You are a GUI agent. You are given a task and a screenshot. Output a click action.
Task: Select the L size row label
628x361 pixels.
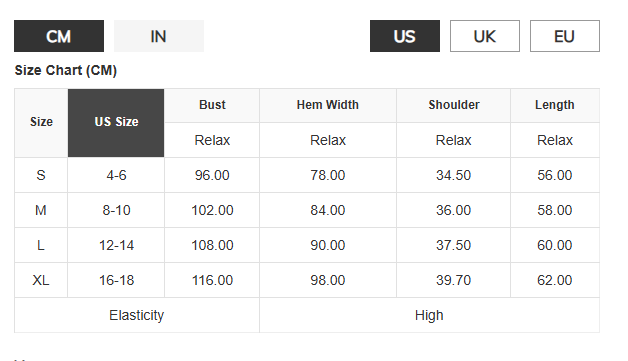[41, 245]
